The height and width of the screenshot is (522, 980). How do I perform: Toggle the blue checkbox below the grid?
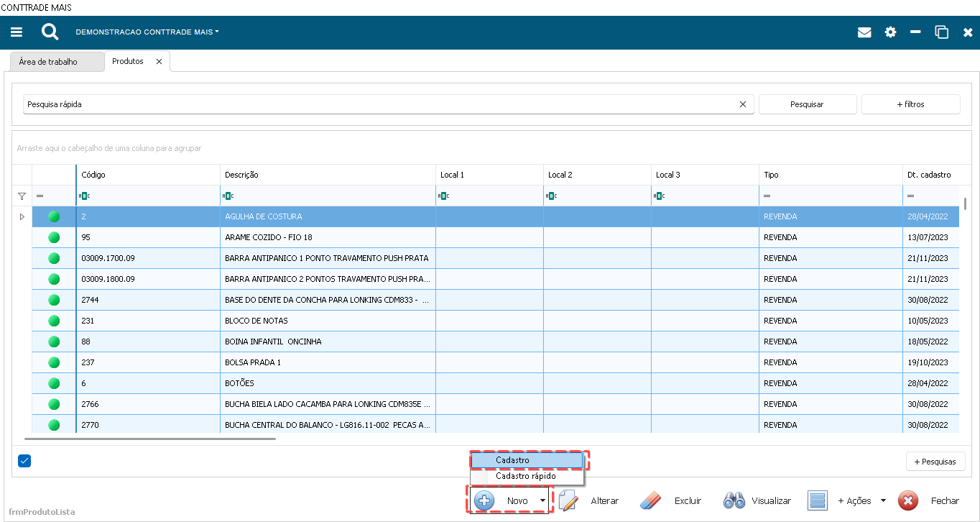pos(24,461)
